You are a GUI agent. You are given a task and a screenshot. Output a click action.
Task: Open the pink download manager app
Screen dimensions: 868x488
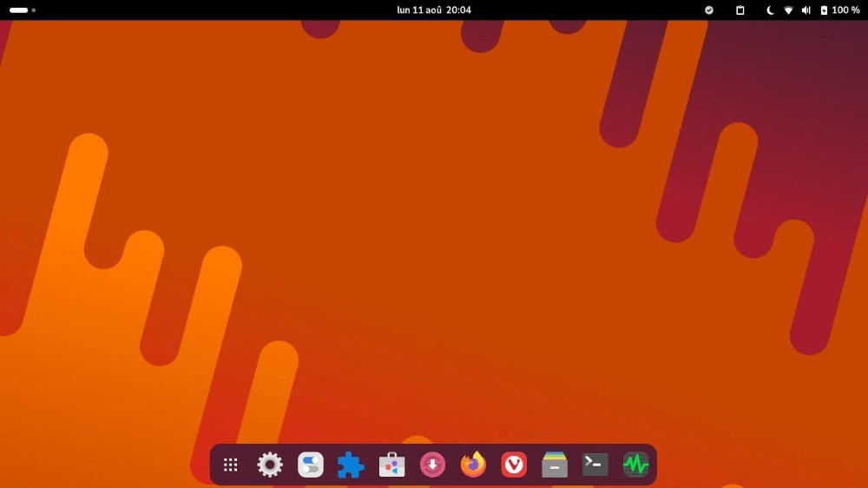pos(432,465)
